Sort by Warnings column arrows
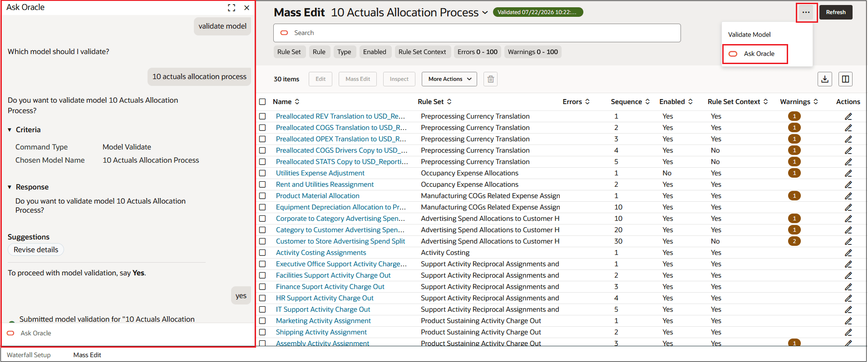 (815, 102)
